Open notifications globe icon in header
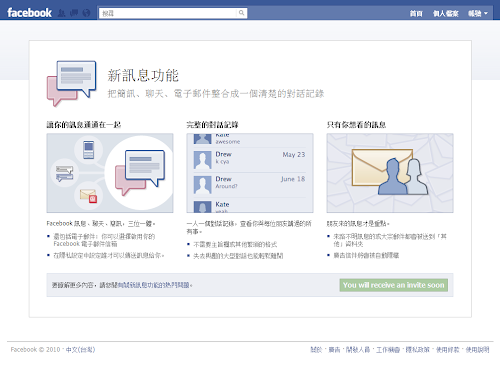The width and height of the screenshot is (500, 372). tap(86, 13)
